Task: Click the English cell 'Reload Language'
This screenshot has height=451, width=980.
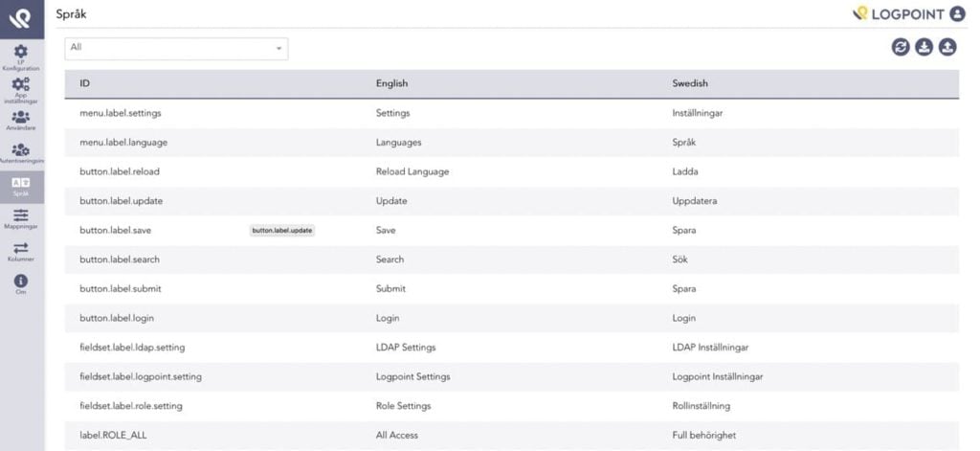Action: (x=412, y=171)
